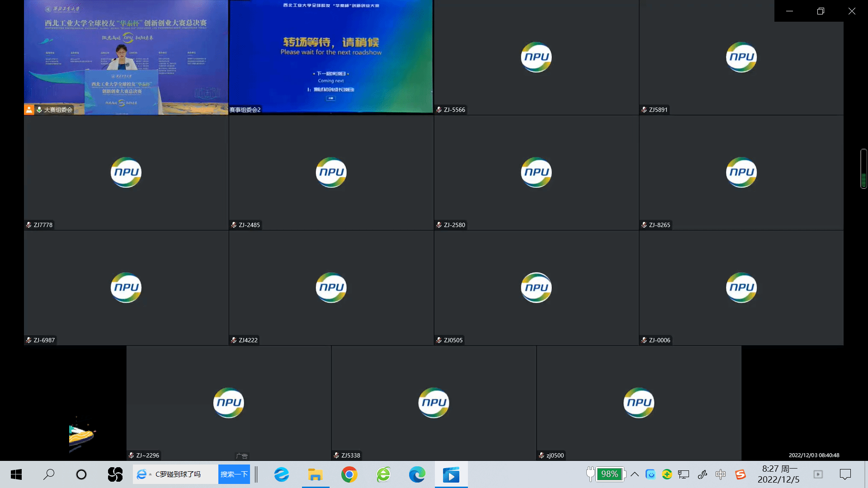Open Google Chrome from taskbar
Image resolution: width=868 pixels, height=488 pixels.
349,474
